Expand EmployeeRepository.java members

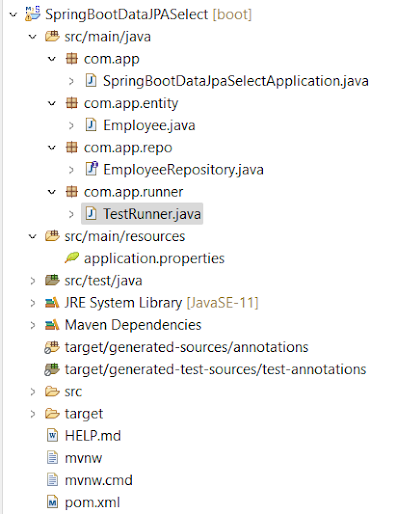point(71,169)
